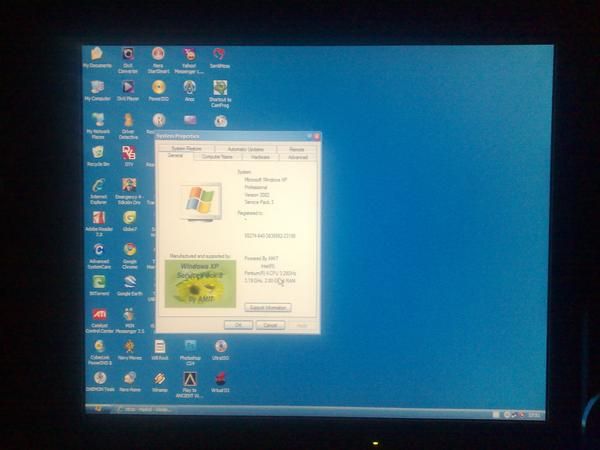The width and height of the screenshot is (600, 450).
Task: Open the Driver Detective desktop shortcut
Action: click(128, 126)
